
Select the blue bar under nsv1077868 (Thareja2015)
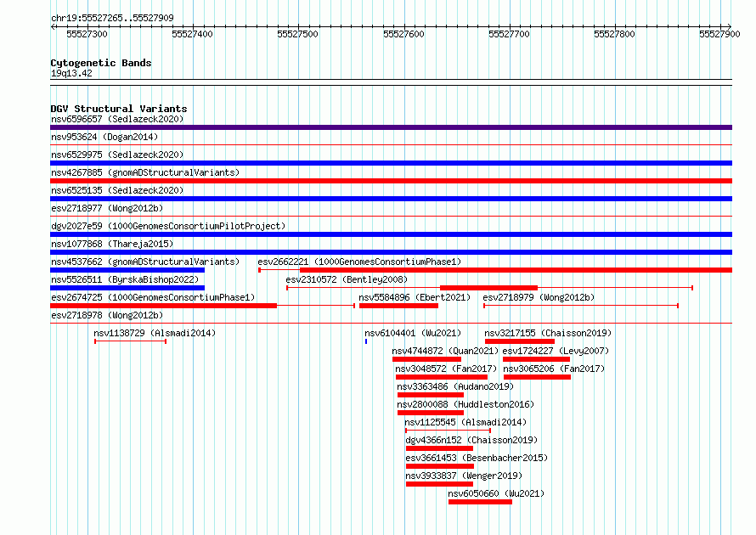391,252
